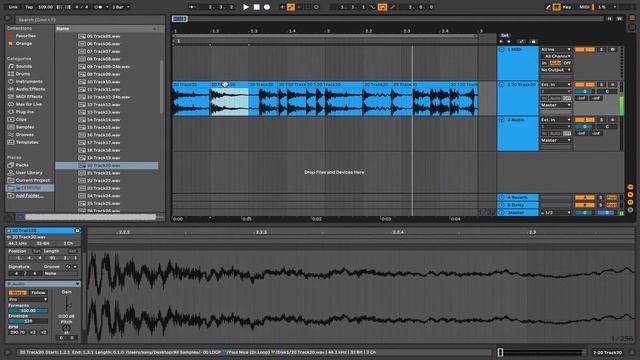Toggle A Reverb return activator
Image resolution: width=640 pixels, height=360 pixels.
584,198
